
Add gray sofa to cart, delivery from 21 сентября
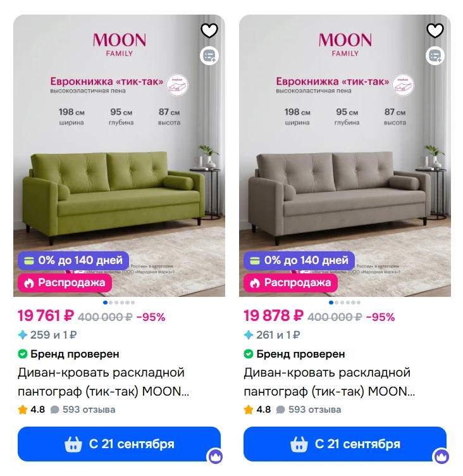pyautogui.click(x=345, y=444)
